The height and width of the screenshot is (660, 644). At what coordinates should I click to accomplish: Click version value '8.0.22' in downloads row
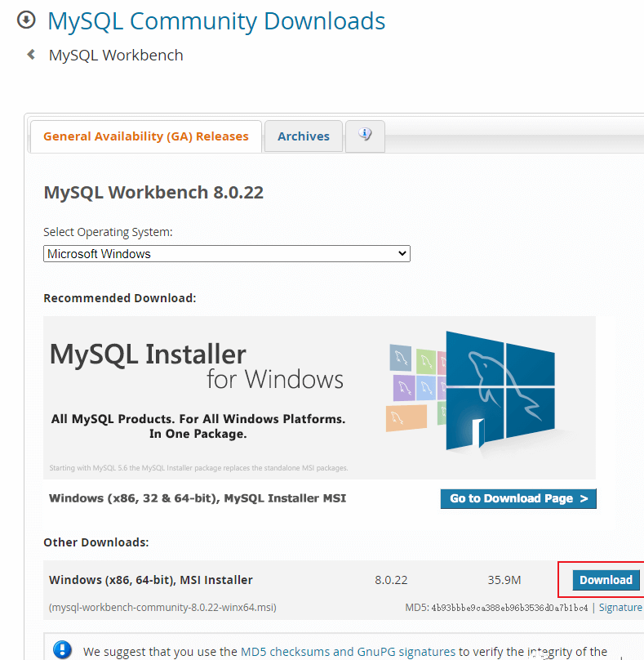point(391,580)
